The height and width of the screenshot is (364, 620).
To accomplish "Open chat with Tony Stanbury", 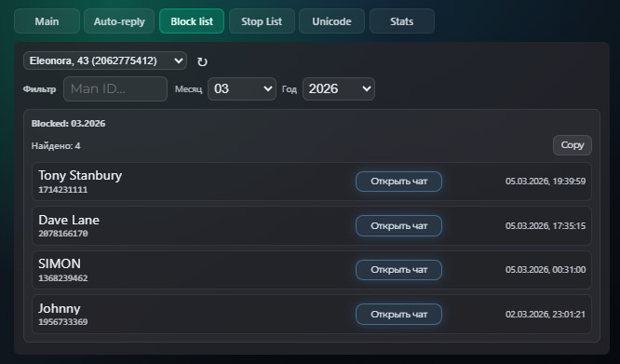I will coord(398,182).
